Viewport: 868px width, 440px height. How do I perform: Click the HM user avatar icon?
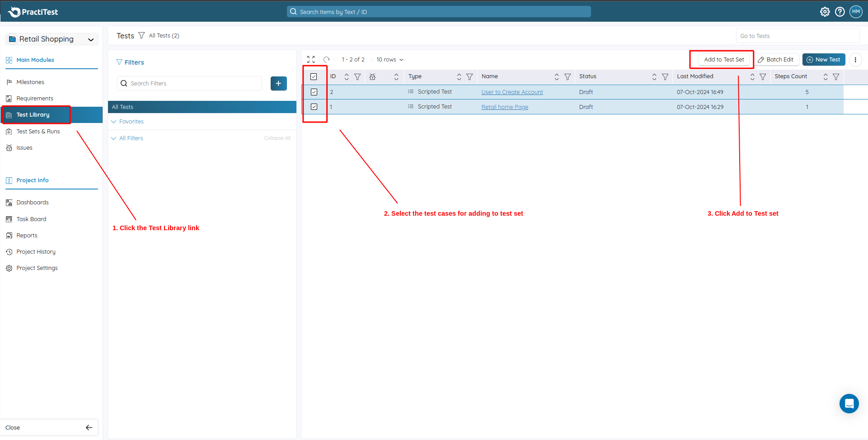click(856, 12)
